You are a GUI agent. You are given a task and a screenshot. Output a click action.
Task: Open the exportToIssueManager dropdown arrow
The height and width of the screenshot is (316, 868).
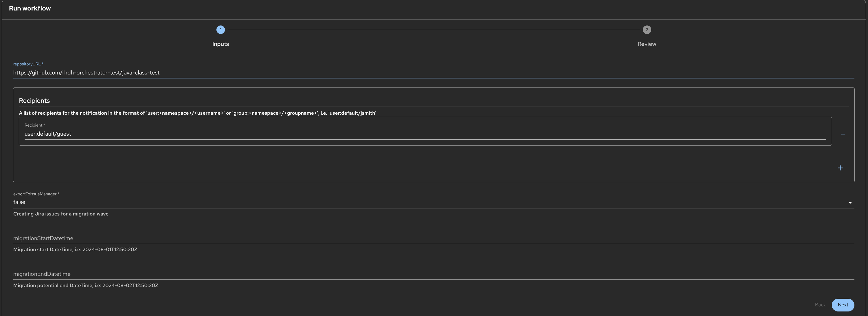(x=850, y=203)
